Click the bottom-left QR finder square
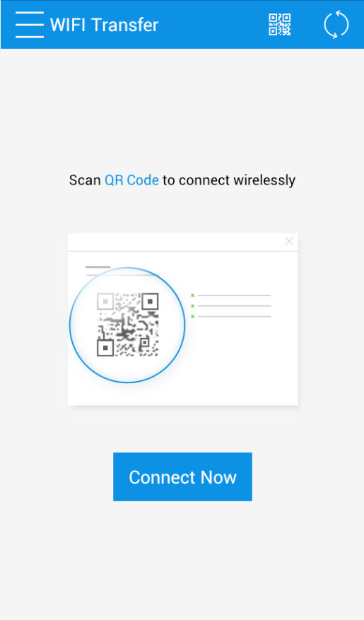This screenshot has height=620, width=364. (x=105, y=348)
